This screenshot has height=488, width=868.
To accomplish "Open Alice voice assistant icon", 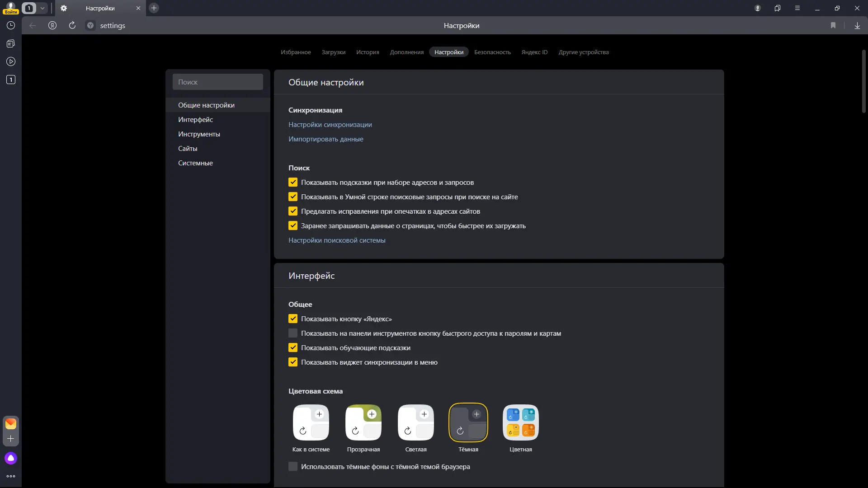I will click(11, 458).
